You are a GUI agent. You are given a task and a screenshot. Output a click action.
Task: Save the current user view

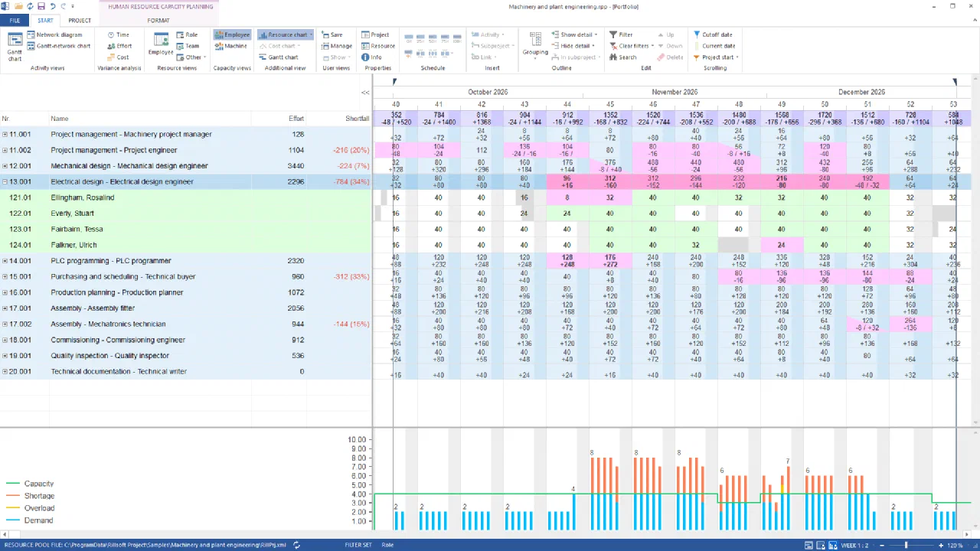(332, 35)
